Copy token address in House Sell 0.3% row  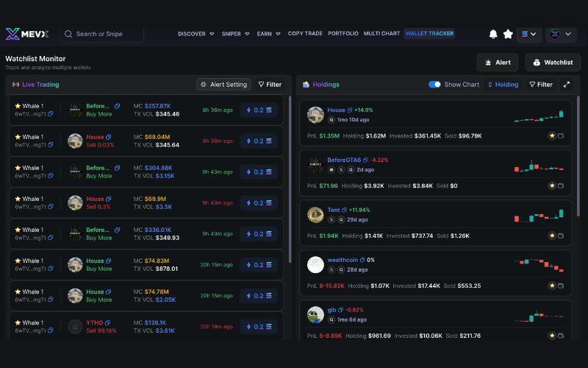[x=108, y=199]
